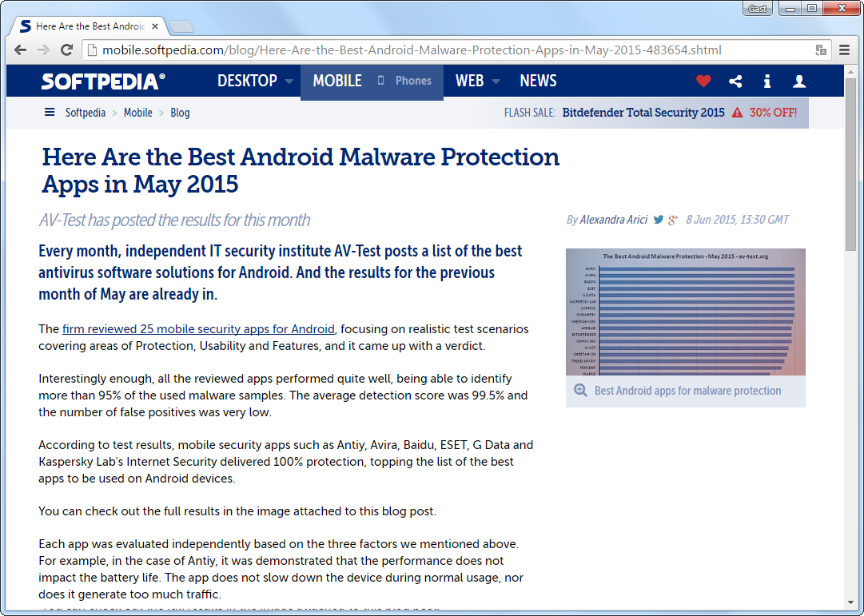The width and height of the screenshot is (864, 616).
Task: Reload the page with browser refresh button
Action: coord(67,50)
